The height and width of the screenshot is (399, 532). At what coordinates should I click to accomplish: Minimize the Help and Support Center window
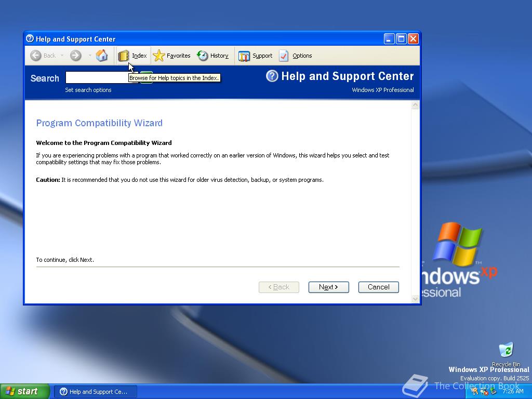coord(389,39)
